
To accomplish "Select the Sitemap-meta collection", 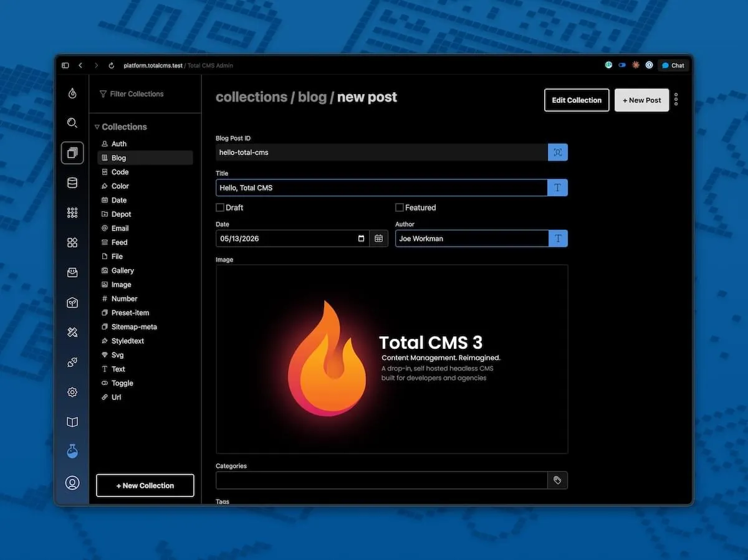I will tap(145, 327).
